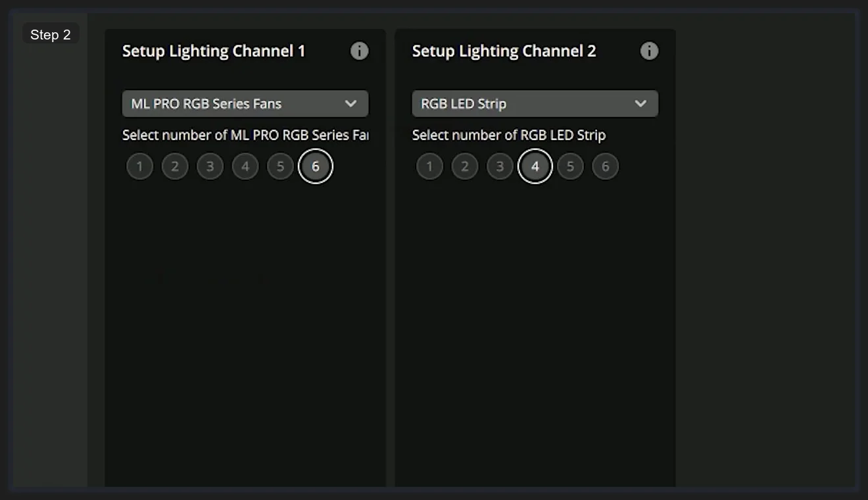Viewport: 868px width, 500px height.
Task: Pick 3 strips for RGB LED Strip
Action: coord(500,166)
